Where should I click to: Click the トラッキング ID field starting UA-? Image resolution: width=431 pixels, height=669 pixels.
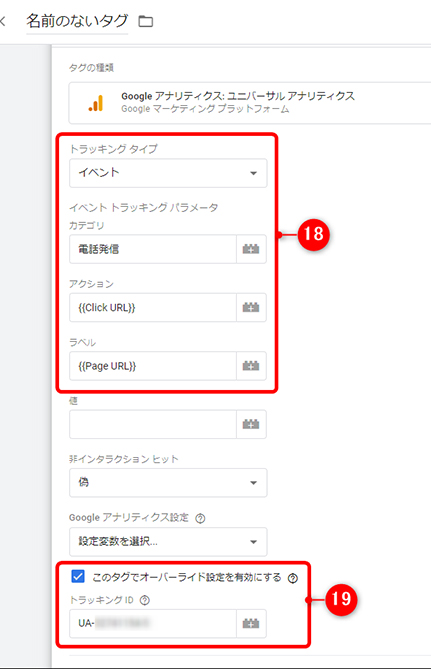click(x=153, y=623)
